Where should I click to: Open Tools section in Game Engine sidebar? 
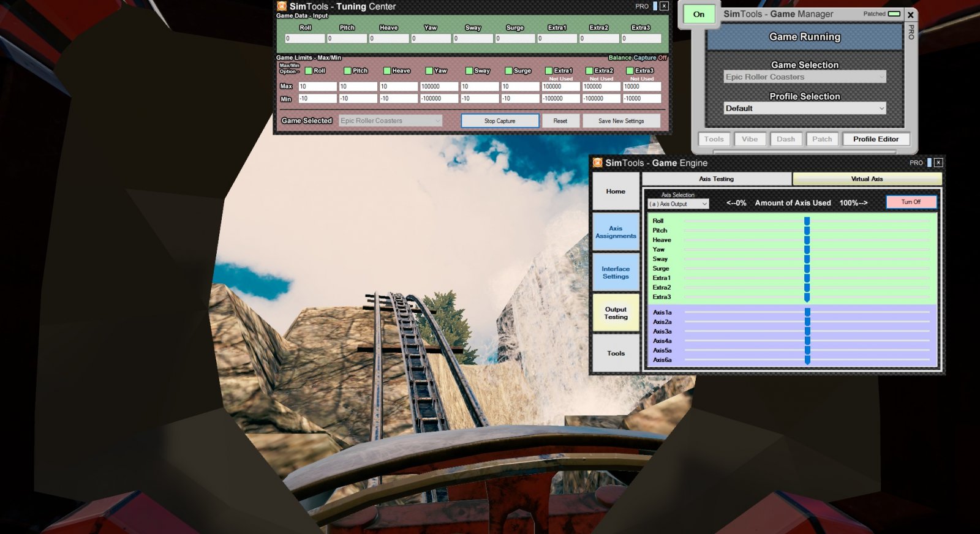[x=616, y=353]
